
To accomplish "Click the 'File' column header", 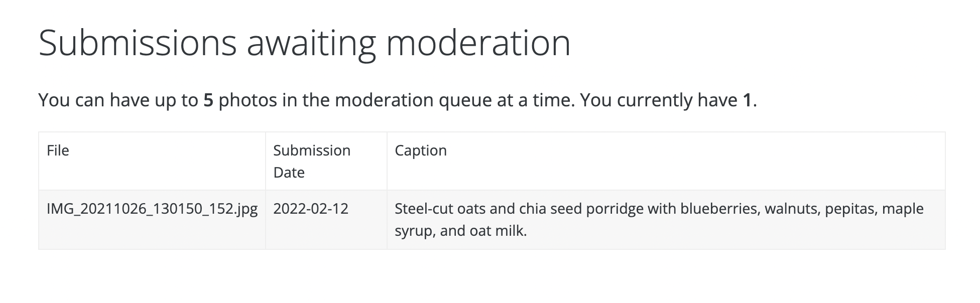I will tap(58, 150).
